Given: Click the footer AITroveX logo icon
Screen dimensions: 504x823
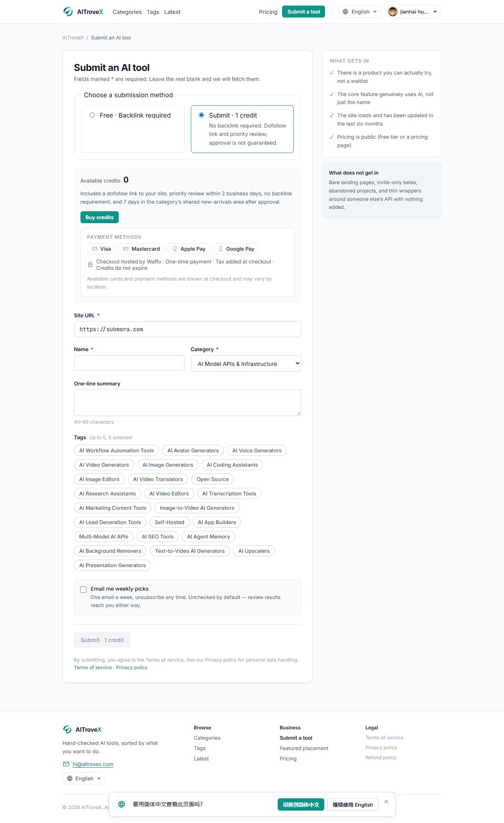Looking at the screenshot, I should pyautogui.click(x=67, y=729).
